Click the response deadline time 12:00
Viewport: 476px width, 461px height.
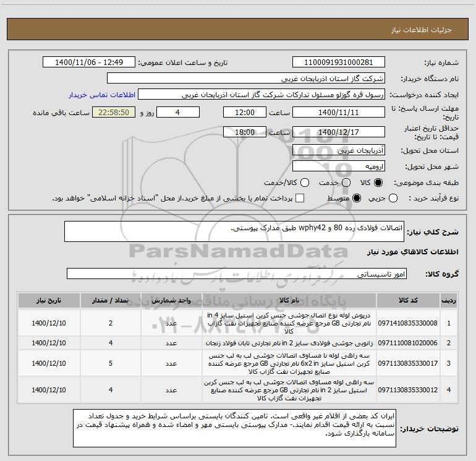(245, 112)
